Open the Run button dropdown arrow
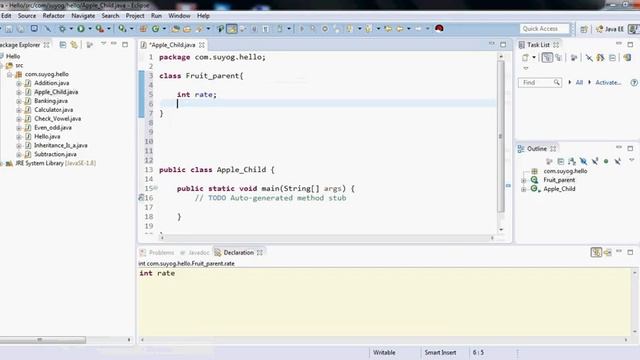The height and width of the screenshot is (360, 640). 90,29
